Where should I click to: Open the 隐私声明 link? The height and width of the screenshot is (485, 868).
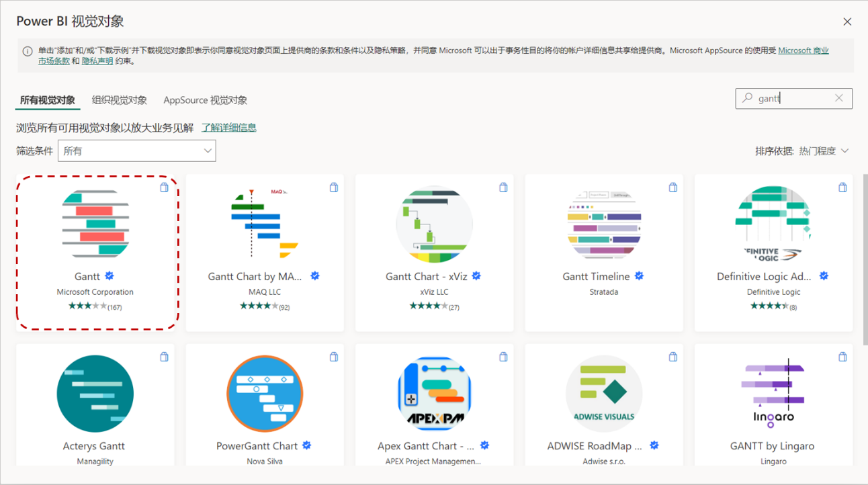click(x=97, y=61)
